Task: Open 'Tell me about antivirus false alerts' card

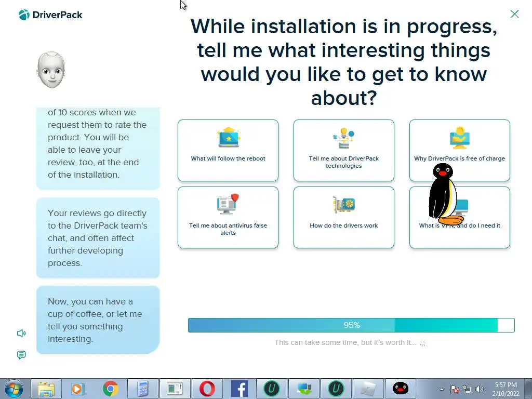Action: point(228,218)
